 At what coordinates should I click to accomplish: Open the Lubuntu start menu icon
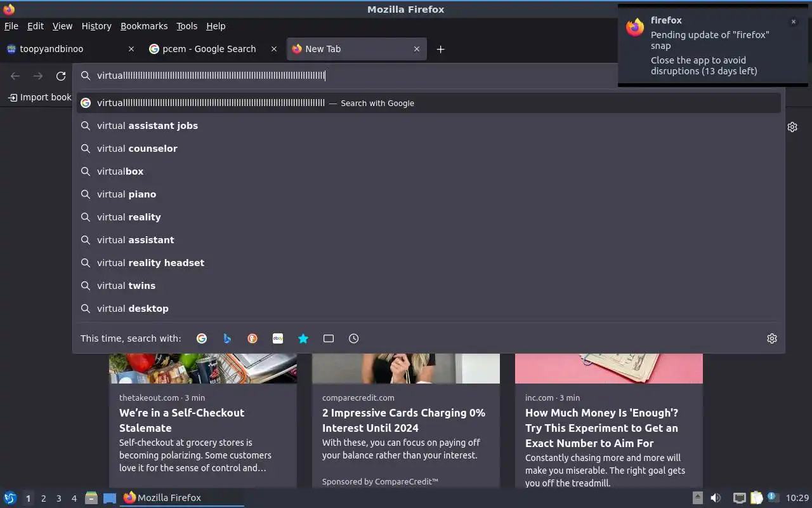point(10,498)
